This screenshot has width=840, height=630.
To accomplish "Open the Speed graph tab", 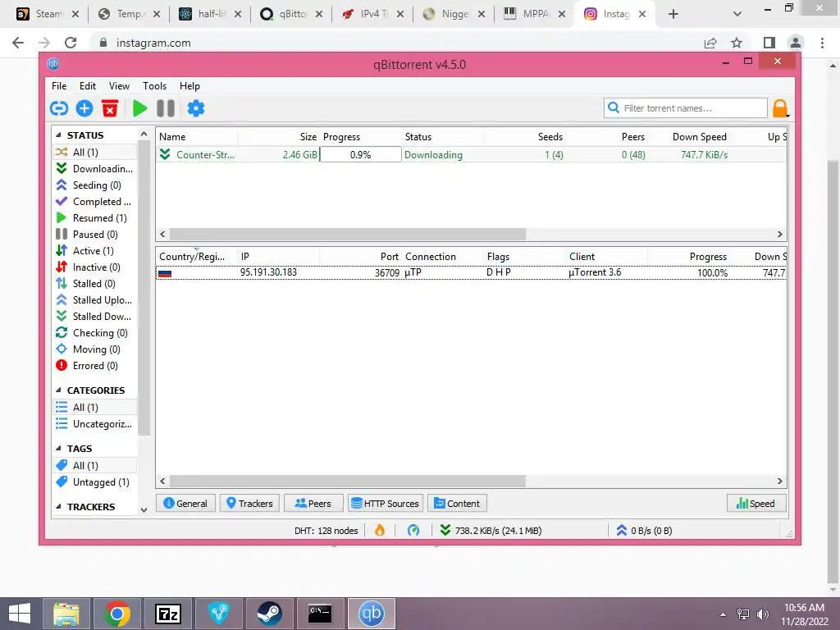I will coord(756,504).
